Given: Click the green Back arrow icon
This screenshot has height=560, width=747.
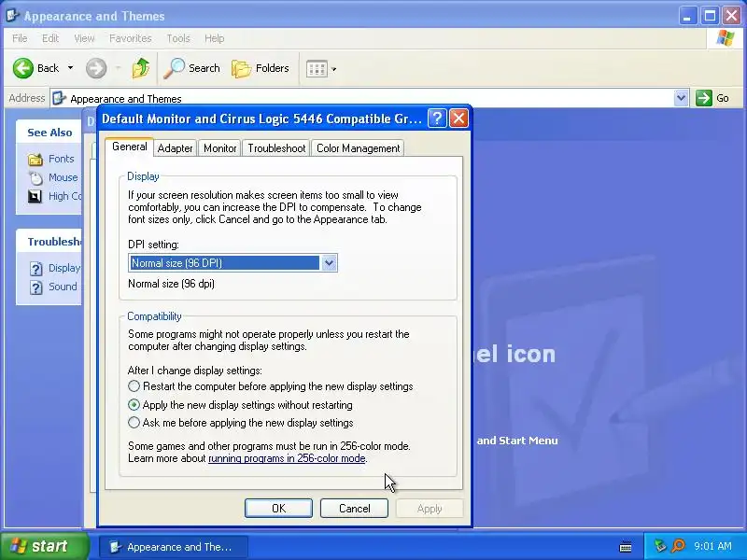Looking at the screenshot, I should [22, 68].
